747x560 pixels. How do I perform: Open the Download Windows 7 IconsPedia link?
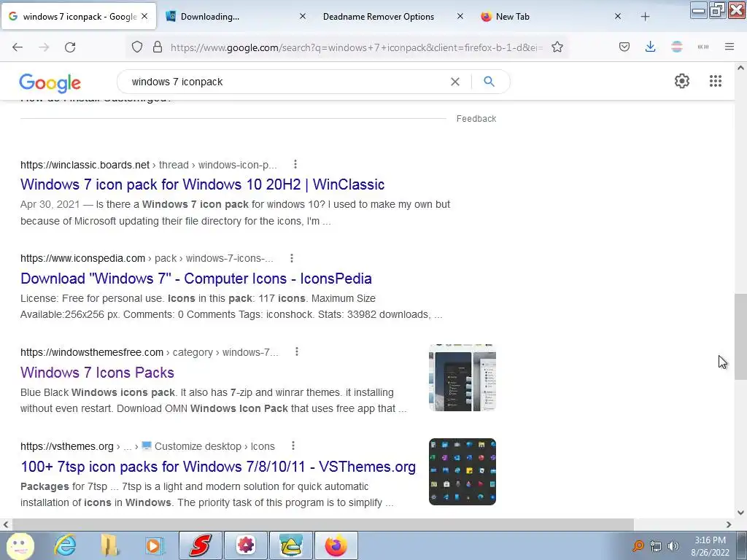(x=196, y=279)
